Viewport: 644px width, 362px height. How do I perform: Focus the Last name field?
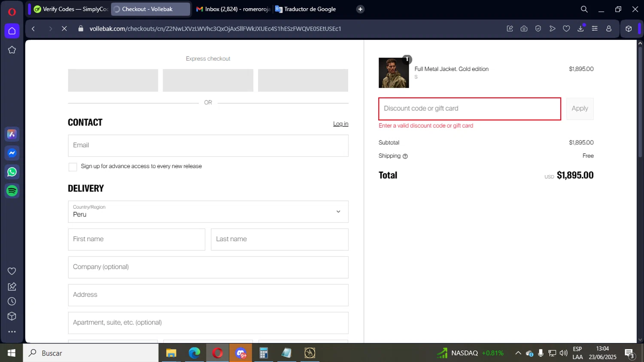(x=279, y=239)
